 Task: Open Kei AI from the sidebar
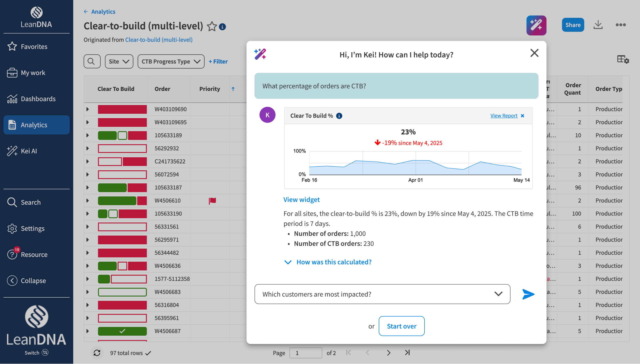point(36,151)
